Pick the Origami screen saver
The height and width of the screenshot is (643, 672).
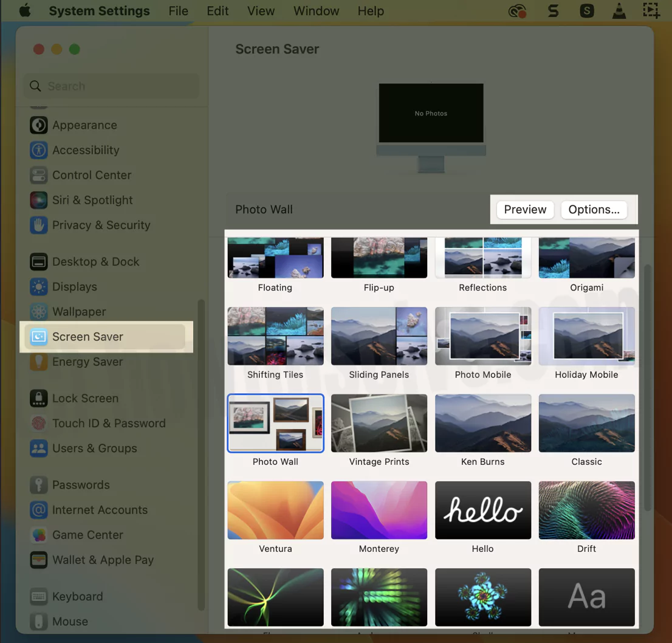[587, 258]
